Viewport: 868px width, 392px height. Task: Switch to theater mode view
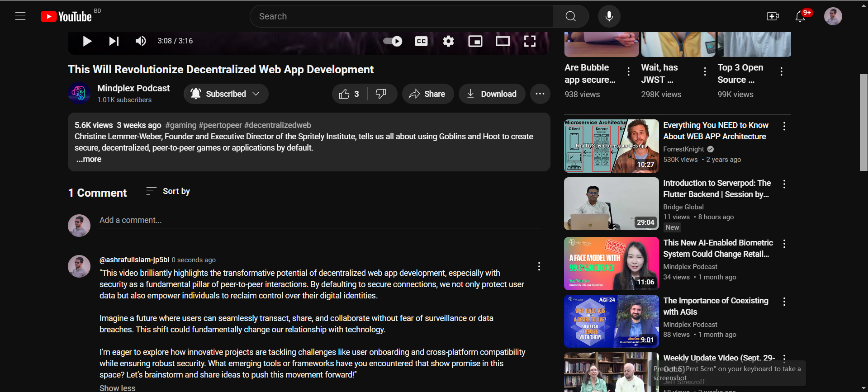pyautogui.click(x=503, y=41)
